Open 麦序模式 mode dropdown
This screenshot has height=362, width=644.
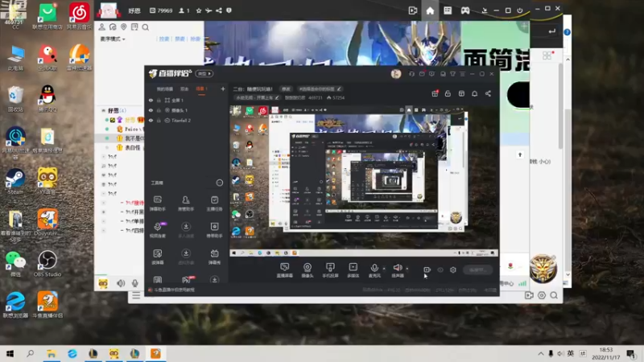click(112, 39)
